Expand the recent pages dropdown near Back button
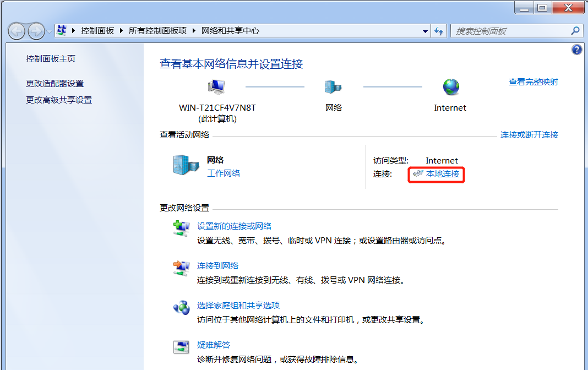The image size is (588, 370). [50, 31]
